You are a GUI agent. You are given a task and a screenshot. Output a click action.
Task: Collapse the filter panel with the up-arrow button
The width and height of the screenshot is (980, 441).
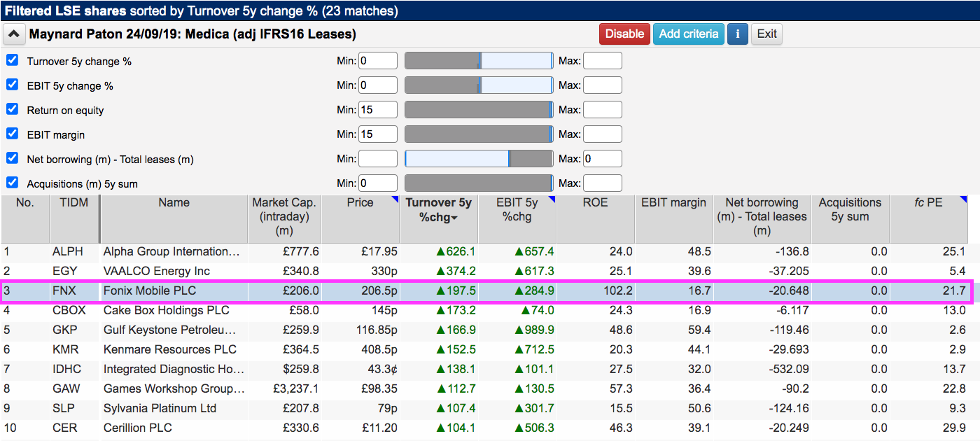pos(15,34)
